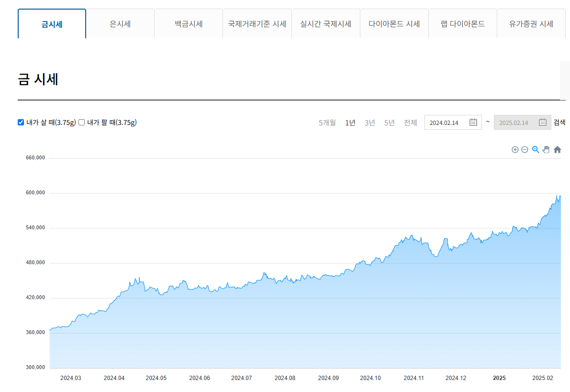
Task: Uncheck the 내가 살 때(3.75g) checkbox
Action: (21, 122)
